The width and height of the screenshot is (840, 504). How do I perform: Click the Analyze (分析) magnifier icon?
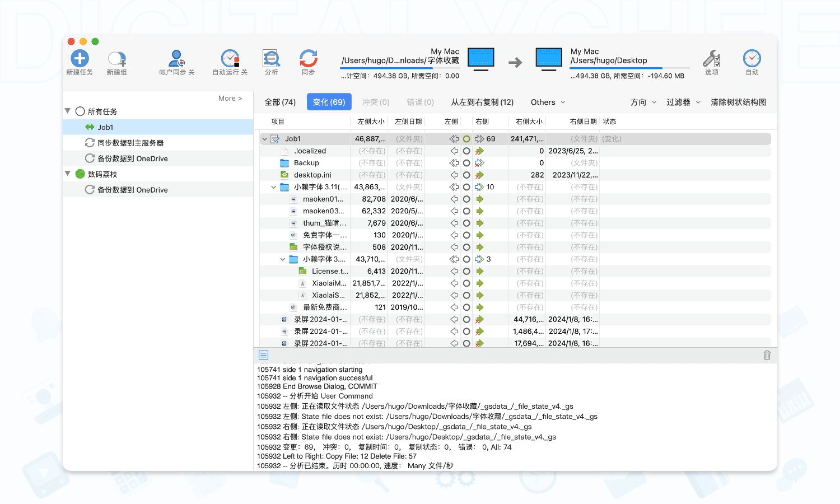pyautogui.click(x=271, y=58)
